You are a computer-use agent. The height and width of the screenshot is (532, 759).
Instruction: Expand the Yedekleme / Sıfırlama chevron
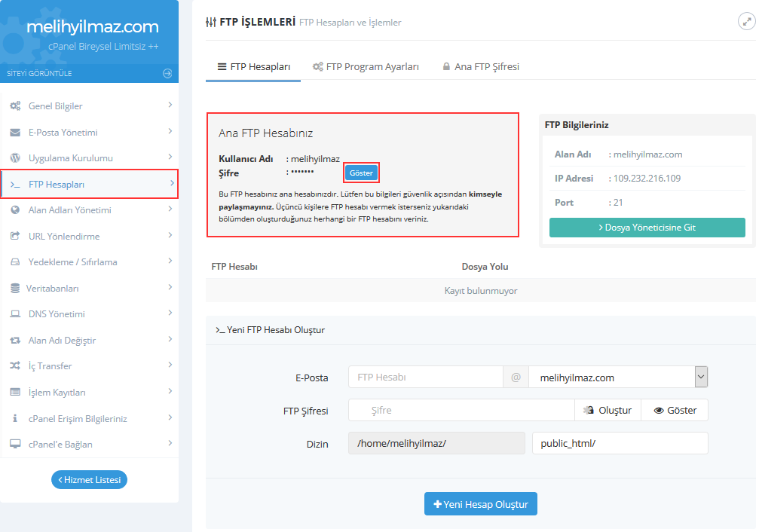coord(170,261)
